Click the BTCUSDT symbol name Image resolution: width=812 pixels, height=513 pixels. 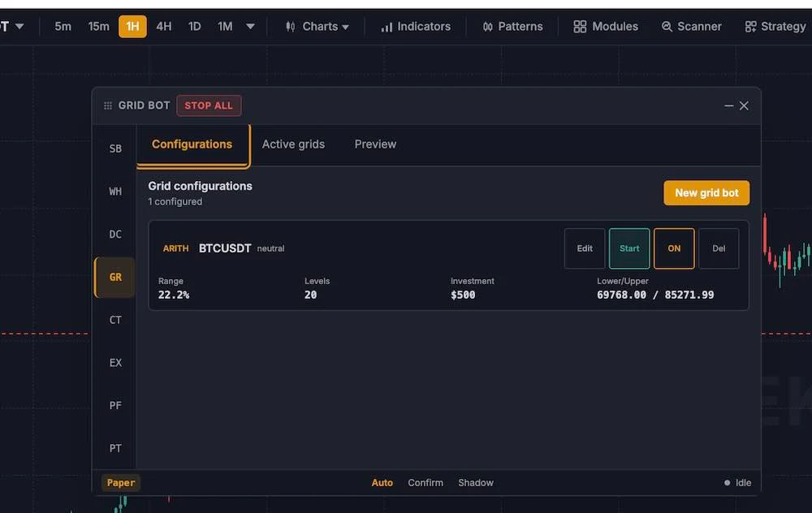[225, 248]
